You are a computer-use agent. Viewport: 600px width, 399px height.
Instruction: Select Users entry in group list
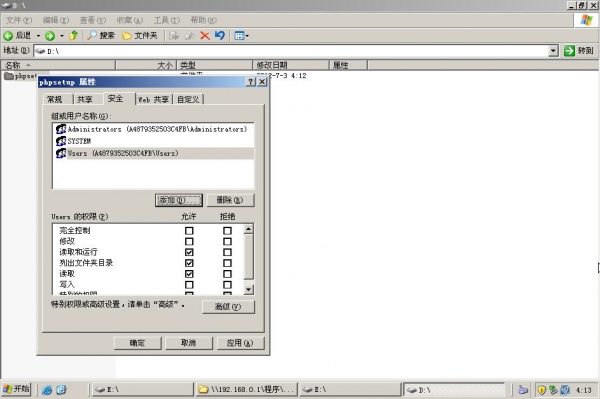[x=153, y=153]
